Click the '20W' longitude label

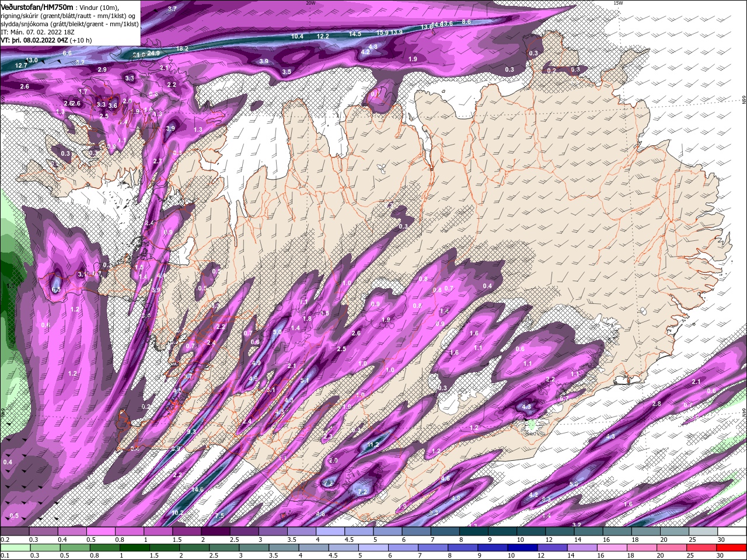coord(310,3)
